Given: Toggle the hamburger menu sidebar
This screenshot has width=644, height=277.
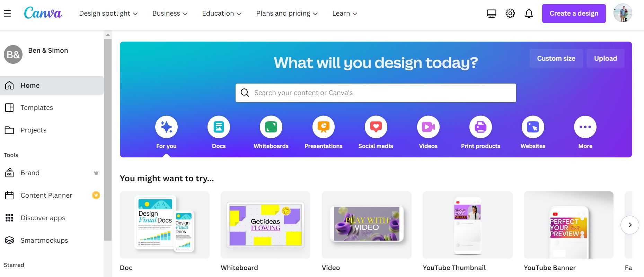Looking at the screenshot, I should pos(7,14).
